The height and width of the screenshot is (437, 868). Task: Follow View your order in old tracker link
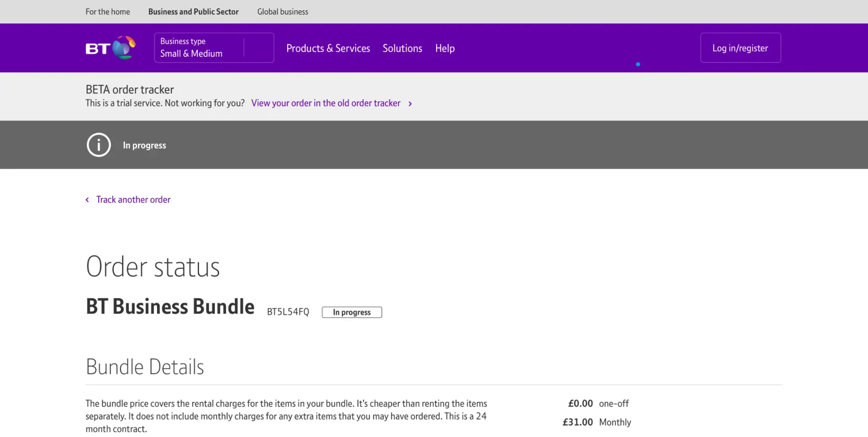pos(326,103)
